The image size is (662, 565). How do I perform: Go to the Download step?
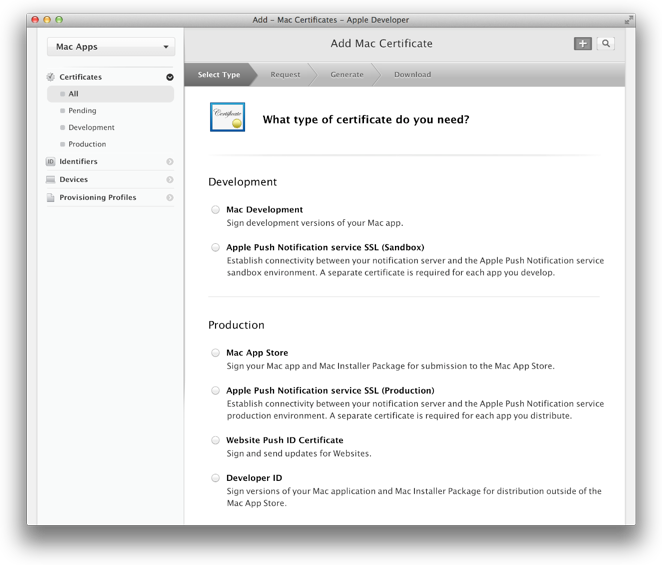pos(412,75)
